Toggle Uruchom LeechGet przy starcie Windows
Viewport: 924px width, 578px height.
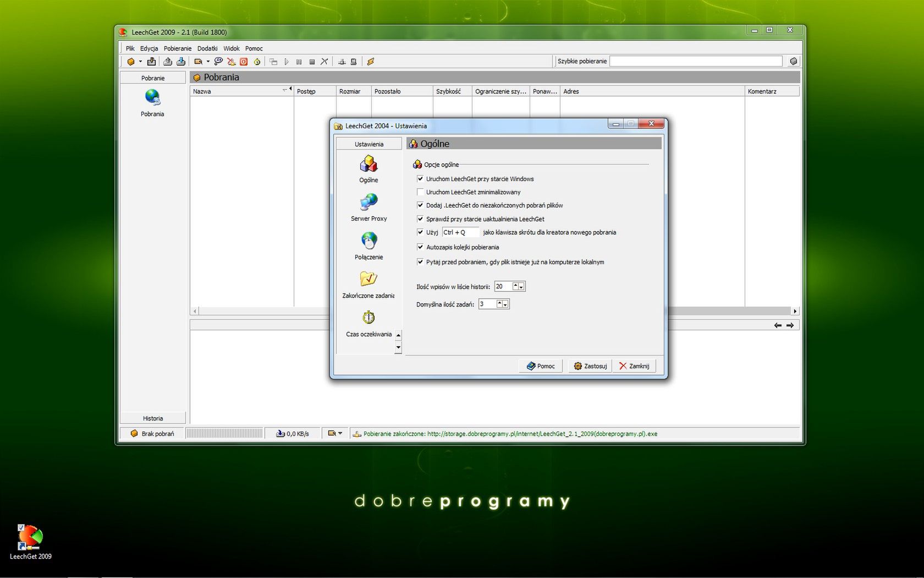(x=420, y=179)
